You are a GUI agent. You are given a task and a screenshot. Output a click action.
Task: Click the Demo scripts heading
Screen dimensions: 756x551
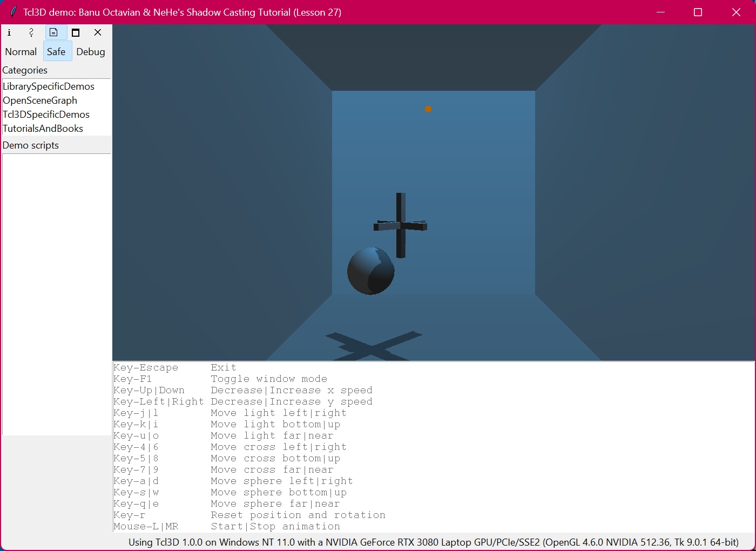[x=31, y=145]
